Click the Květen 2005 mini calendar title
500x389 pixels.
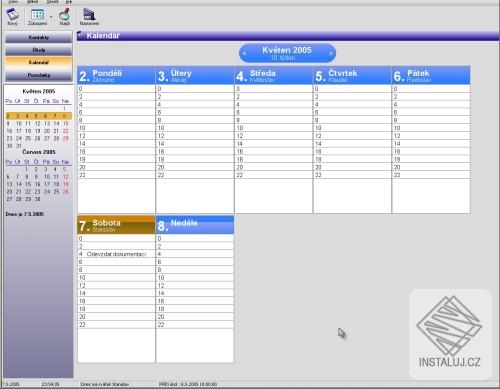pyautogui.click(x=39, y=91)
